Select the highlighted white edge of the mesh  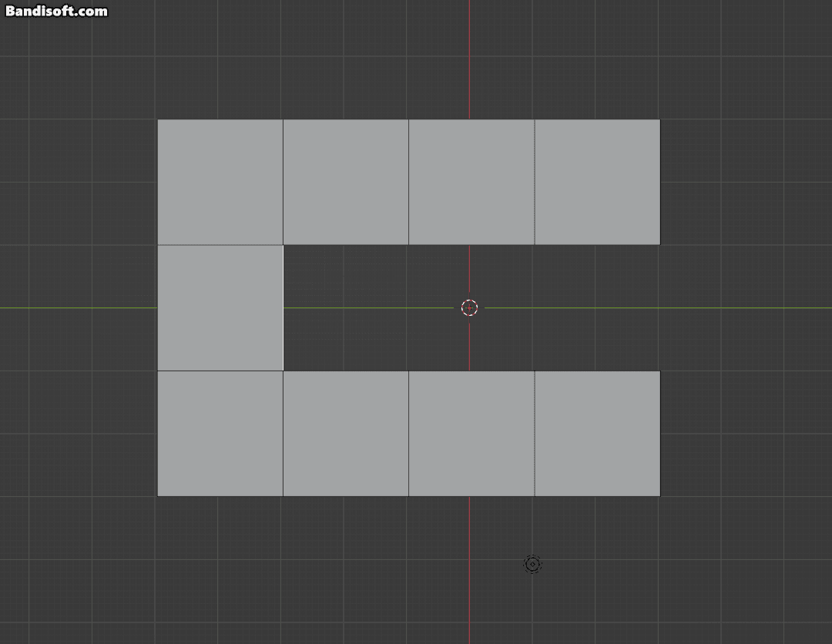coord(283,307)
